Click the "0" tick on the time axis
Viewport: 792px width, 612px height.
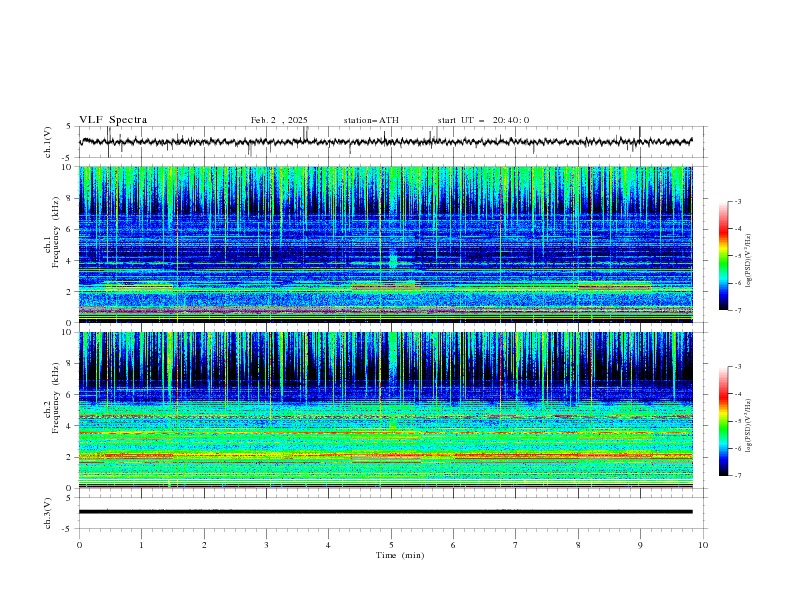point(79,545)
